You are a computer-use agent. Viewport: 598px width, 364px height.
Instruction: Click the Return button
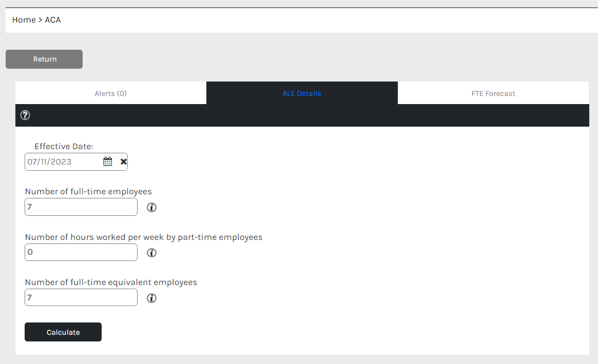(x=44, y=59)
